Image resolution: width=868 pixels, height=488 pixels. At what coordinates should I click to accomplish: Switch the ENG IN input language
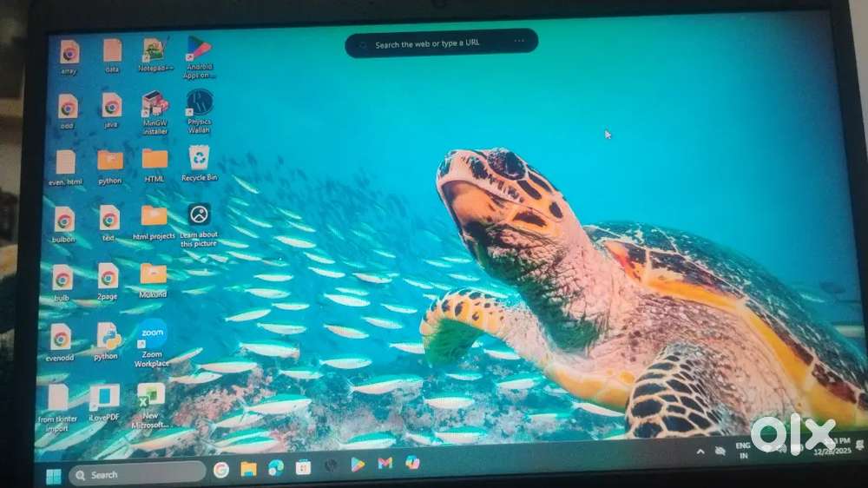point(743,450)
